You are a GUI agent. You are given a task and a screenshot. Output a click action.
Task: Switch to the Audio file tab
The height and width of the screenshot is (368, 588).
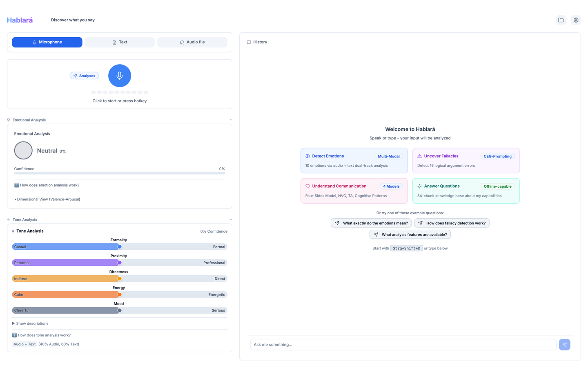[192, 42]
